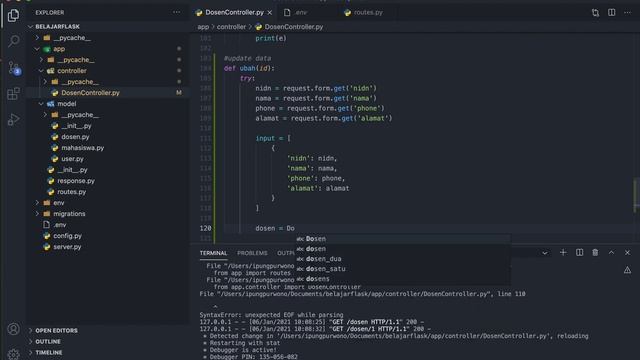Open the Search view in the activity bar
640x360 pixels.
(13, 41)
